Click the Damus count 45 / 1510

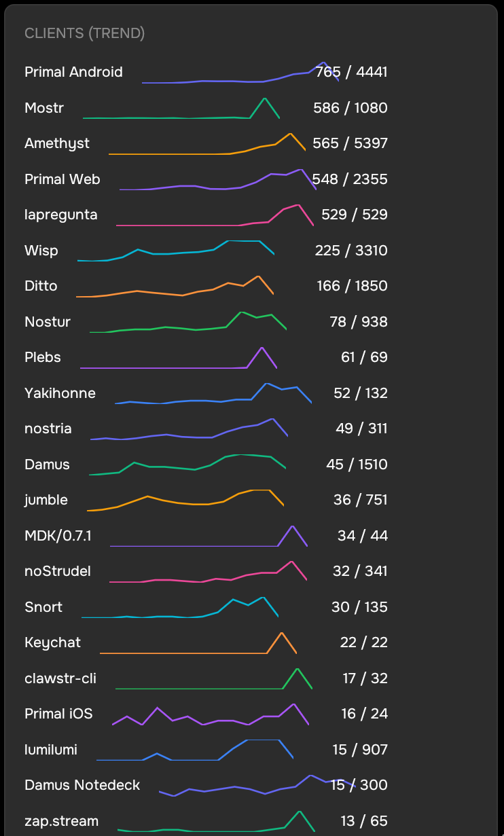[357, 465]
